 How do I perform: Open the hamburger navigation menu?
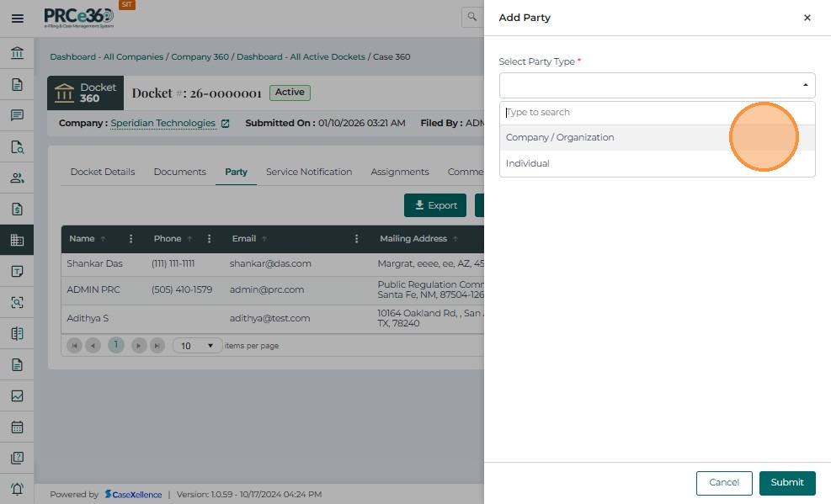[17, 19]
